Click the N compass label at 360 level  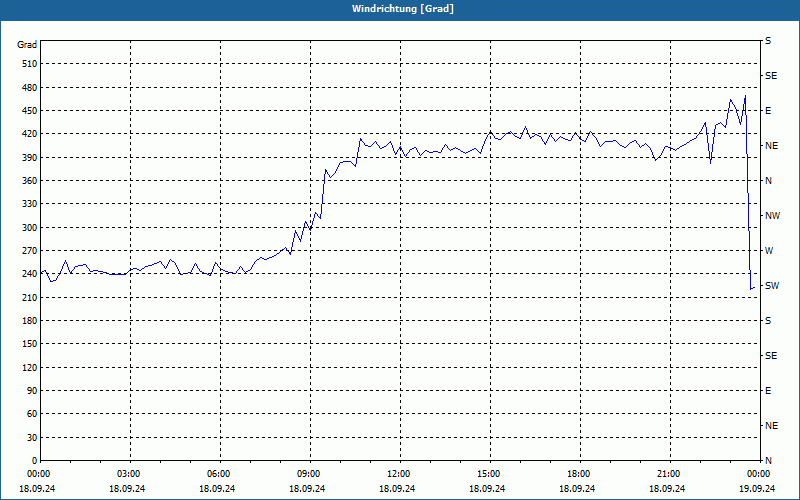(x=769, y=181)
